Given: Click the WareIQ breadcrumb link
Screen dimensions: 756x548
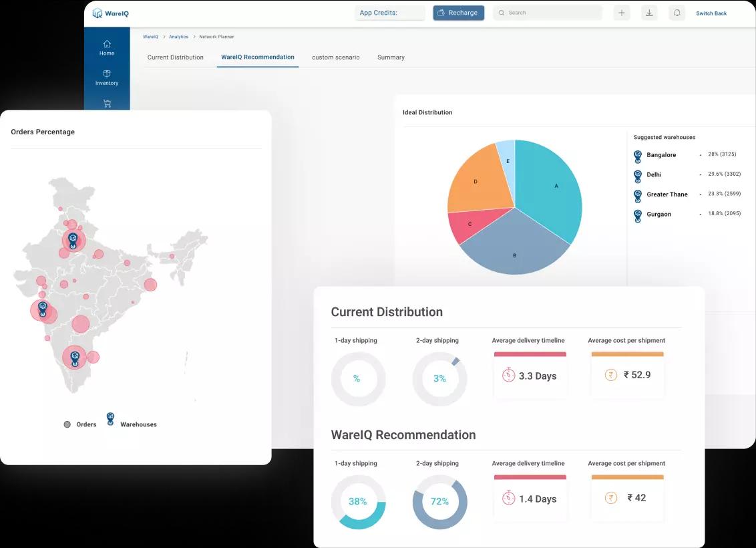Looking at the screenshot, I should click(150, 37).
